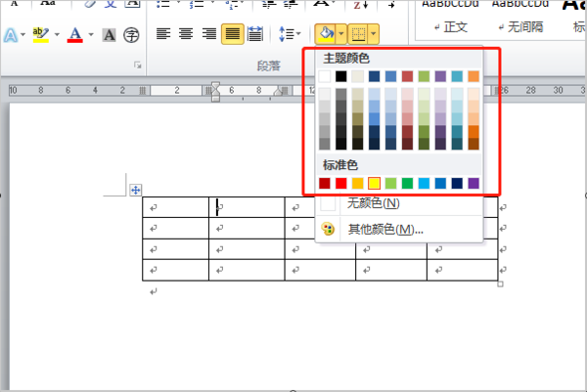Expand the line spacing dropdown arrow
Screen dimensions: 587x392
tap(298, 34)
